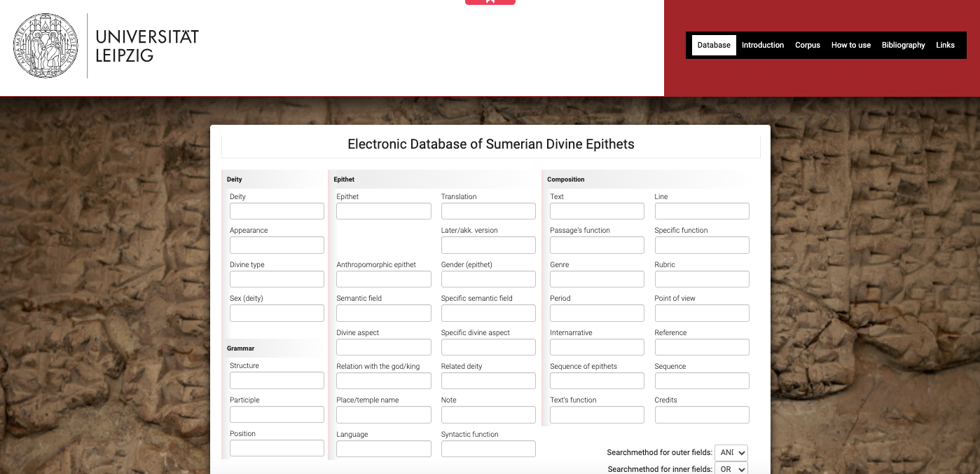980x474 pixels.
Task: Select the Genre input box
Action: pyautogui.click(x=597, y=279)
